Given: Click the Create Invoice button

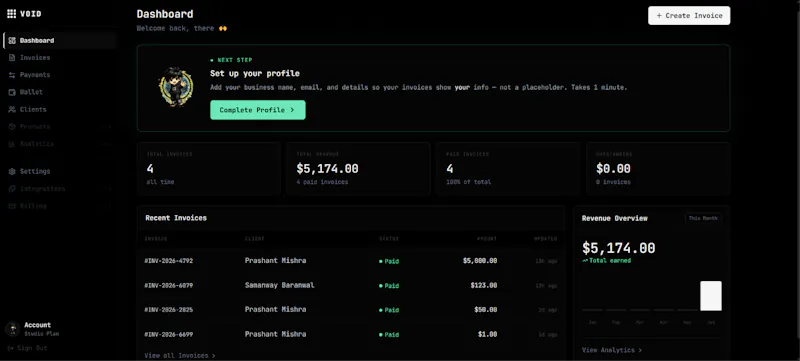Looking at the screenshot, I should 689,15.
